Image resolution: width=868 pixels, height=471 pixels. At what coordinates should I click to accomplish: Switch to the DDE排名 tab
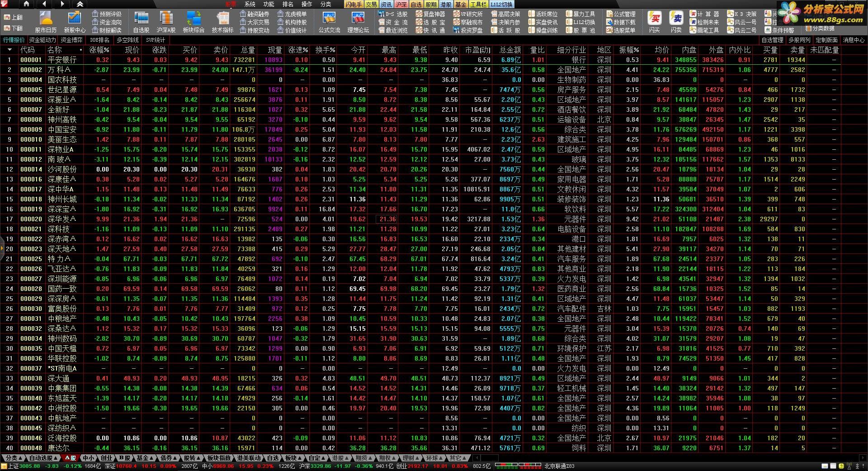tap(99, 40)
